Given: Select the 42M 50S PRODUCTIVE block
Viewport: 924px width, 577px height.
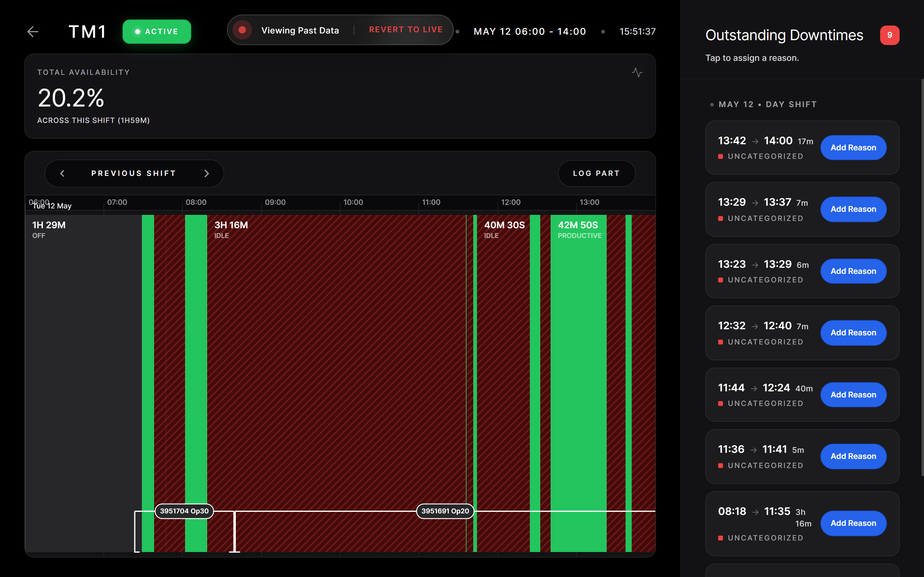Looking at the screenshot, I should click(578, 383).
